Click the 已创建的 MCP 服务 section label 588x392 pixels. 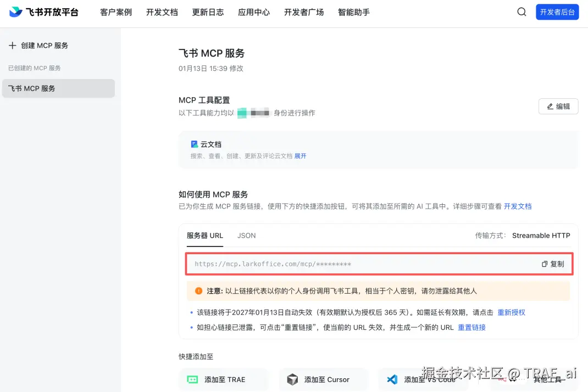click(x=35, y=68)
